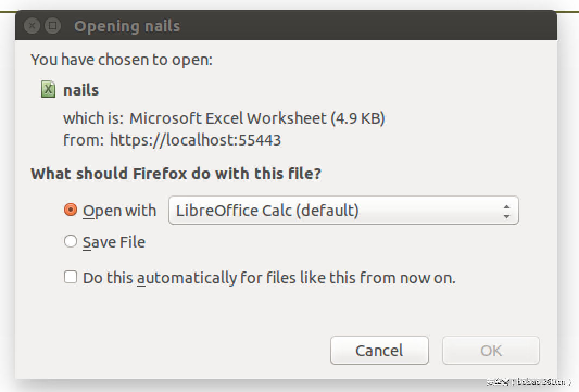Click What should Firefox do heading
The width and height of the screenshot is (579, 392).
pyautogui.click(x=176, y=174)
